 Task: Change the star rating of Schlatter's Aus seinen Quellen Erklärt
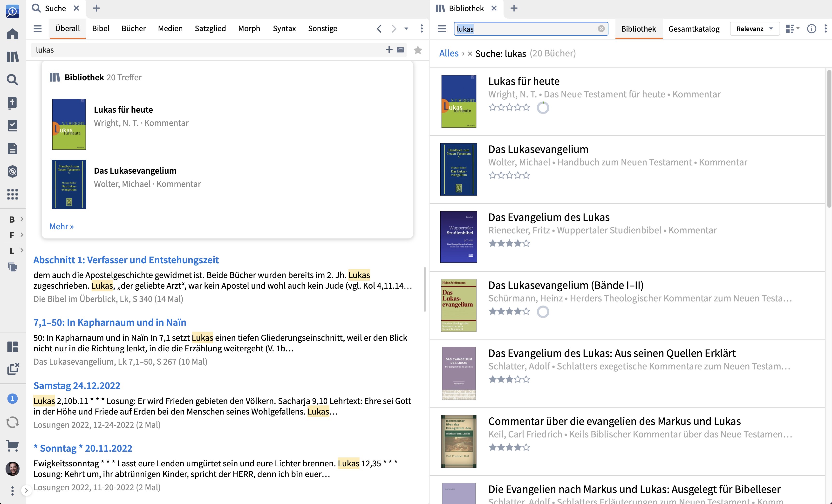(x=509, y=379)
